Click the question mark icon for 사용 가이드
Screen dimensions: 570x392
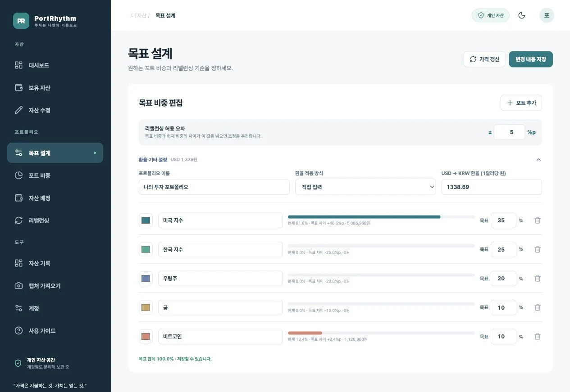(18, 331)
